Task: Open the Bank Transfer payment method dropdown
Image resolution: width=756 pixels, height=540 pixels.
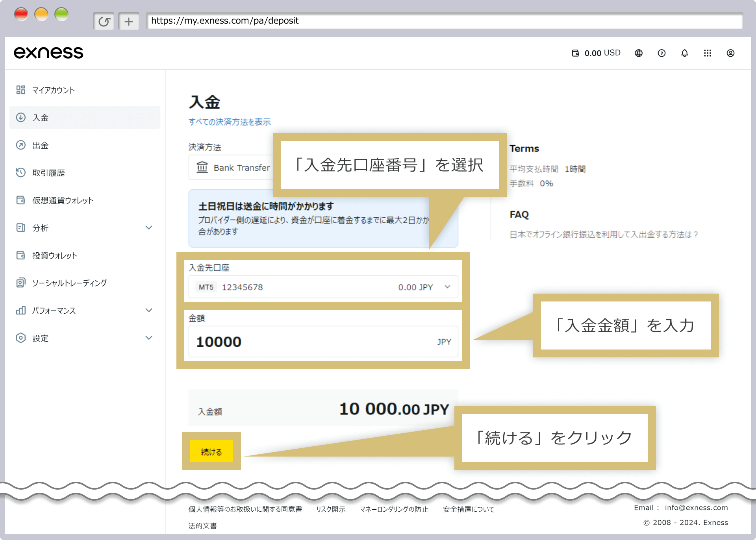Action: click(232, 167)
